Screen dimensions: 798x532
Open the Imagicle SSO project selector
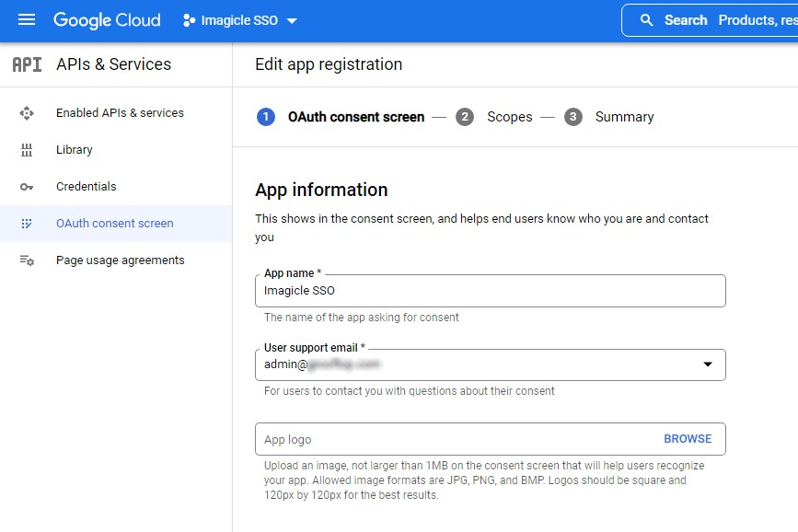[x=241, y=20]
